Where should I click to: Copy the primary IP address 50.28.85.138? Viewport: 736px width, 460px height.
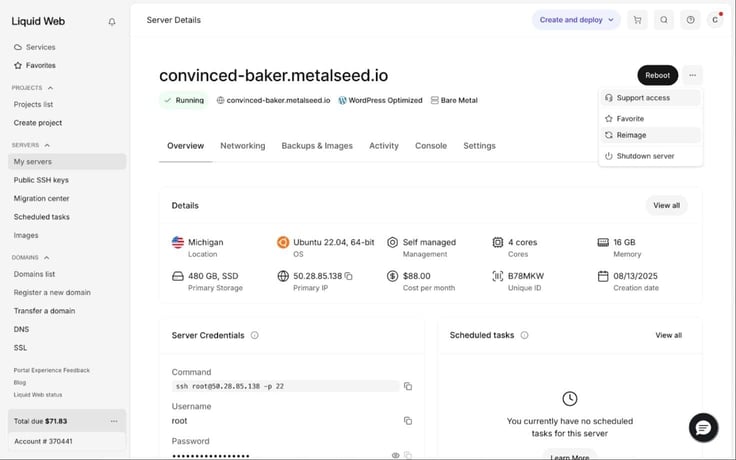point(348,276)
